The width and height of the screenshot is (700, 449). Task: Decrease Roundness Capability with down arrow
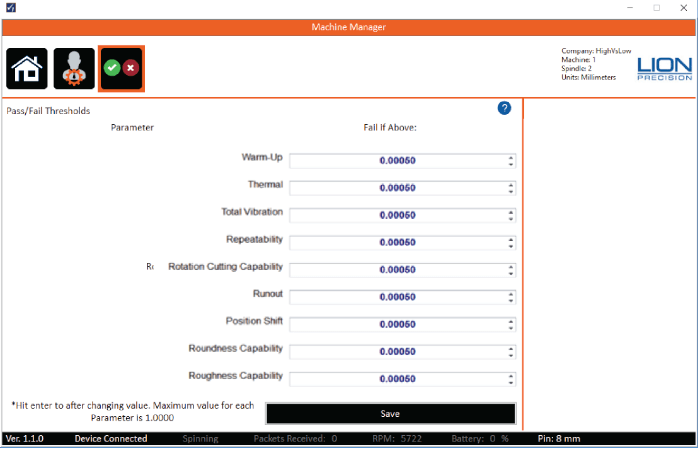(511, 355)
